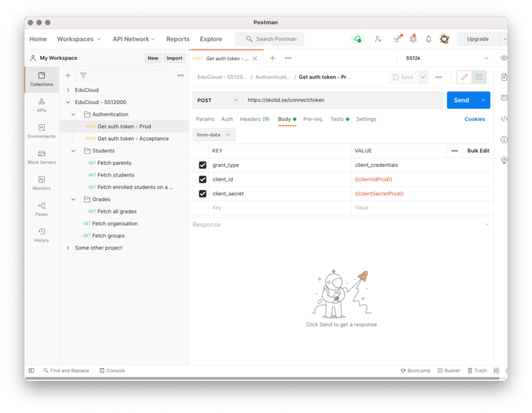Open the form-data body type dropdown
Screen dimensions: 532x413
214,135
